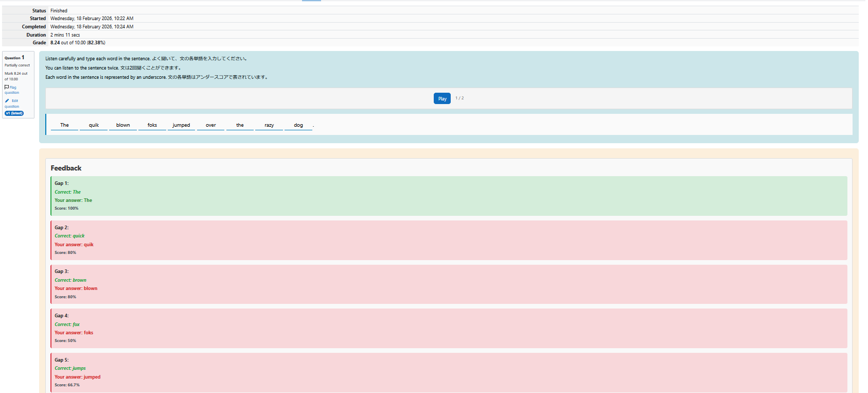Click the gap field containing 'quik'
868x393 pixels.
(x=94, y=125)
